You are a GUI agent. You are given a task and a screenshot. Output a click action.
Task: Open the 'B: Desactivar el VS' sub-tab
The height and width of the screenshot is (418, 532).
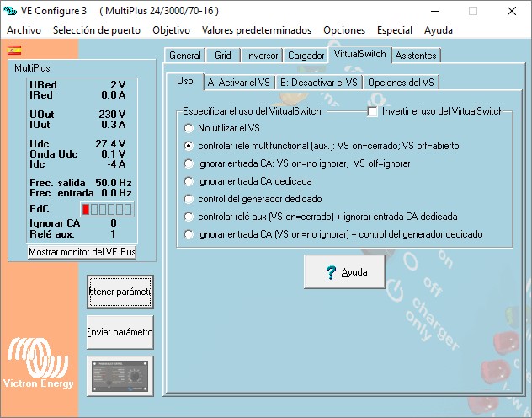319,83
